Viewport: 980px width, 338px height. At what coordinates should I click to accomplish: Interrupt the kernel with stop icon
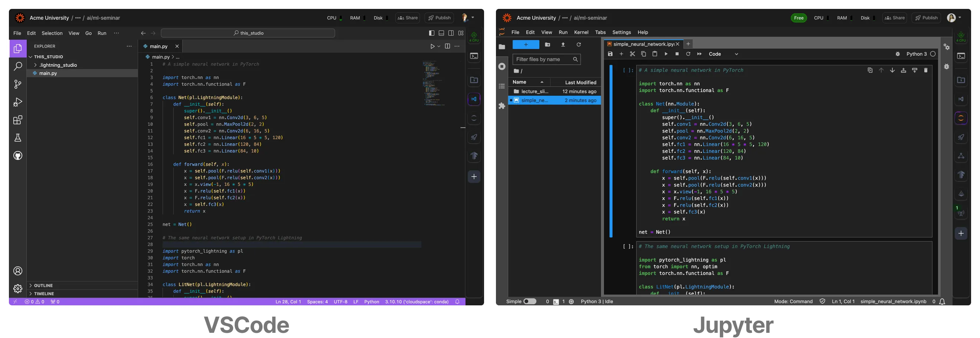pos(677,54)
